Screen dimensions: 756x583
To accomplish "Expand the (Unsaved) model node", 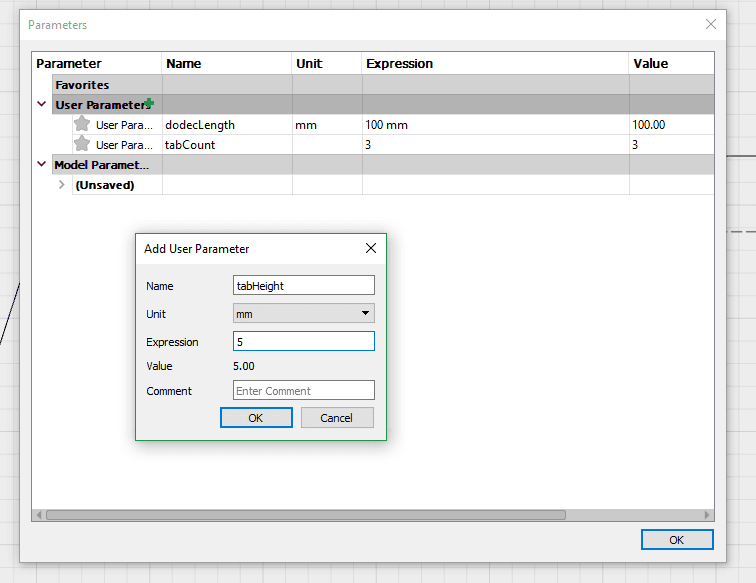I will [x=62, y=185].
